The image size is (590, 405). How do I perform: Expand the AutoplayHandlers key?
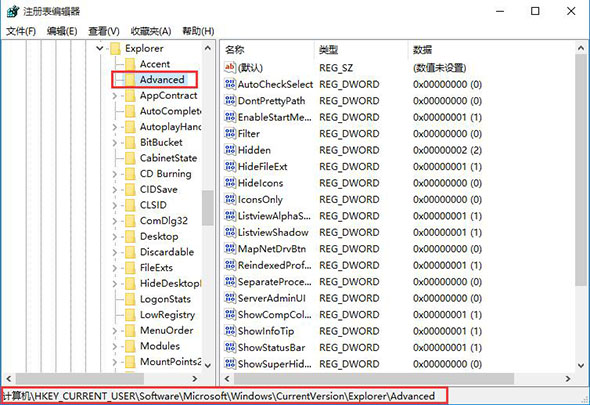[115, 127]
